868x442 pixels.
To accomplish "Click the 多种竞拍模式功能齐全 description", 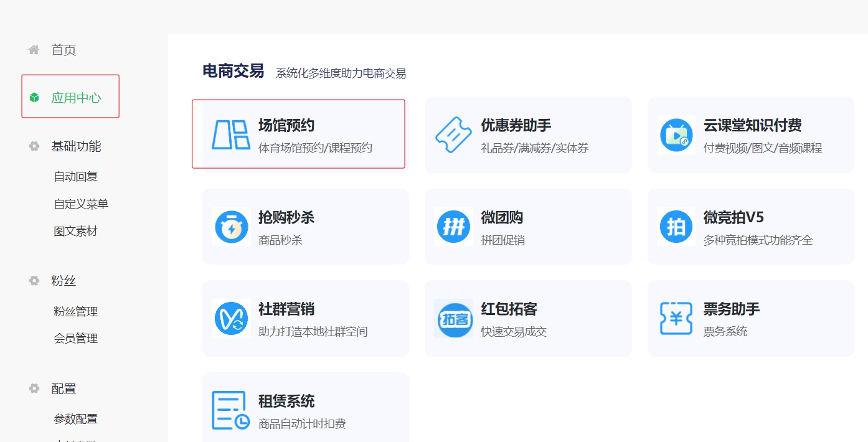I will pyautogui.click(x=758, y=240).
